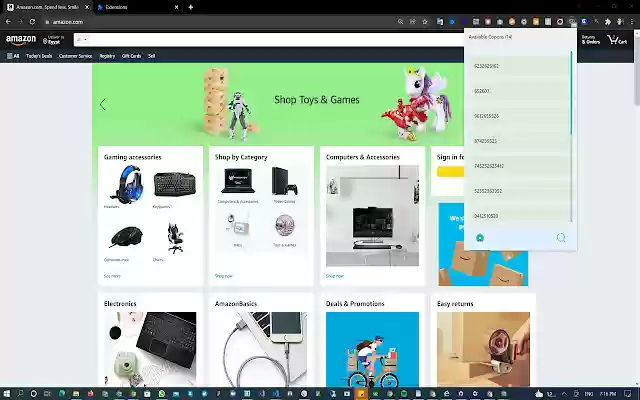Select the first coupon in the list
The width and height of the screenshot is (640, 400).
point(520,66)
